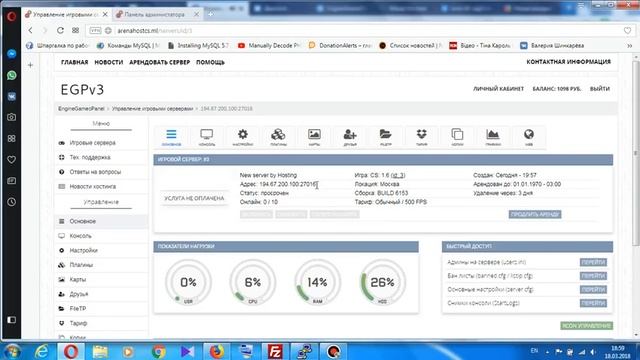Click the ВЫЙТИ logout link
The image size is (640, 360).
[x=600, y=89]
